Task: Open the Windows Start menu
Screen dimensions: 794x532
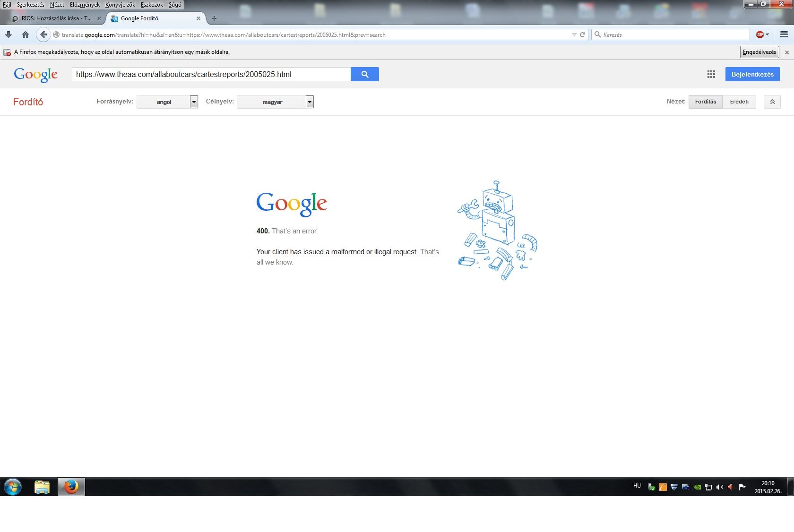Action: click(x=13, y=487)
